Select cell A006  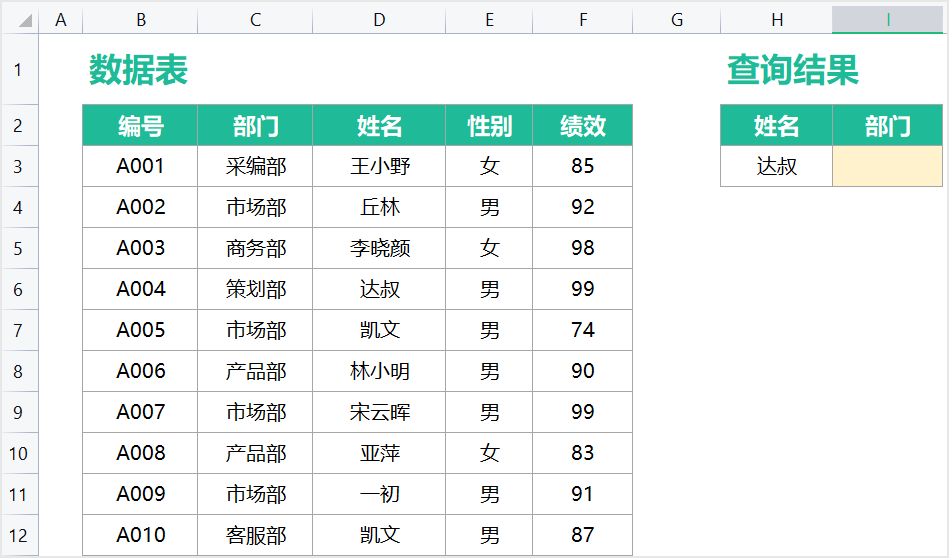pyautogui.click(x=140, y=371)
